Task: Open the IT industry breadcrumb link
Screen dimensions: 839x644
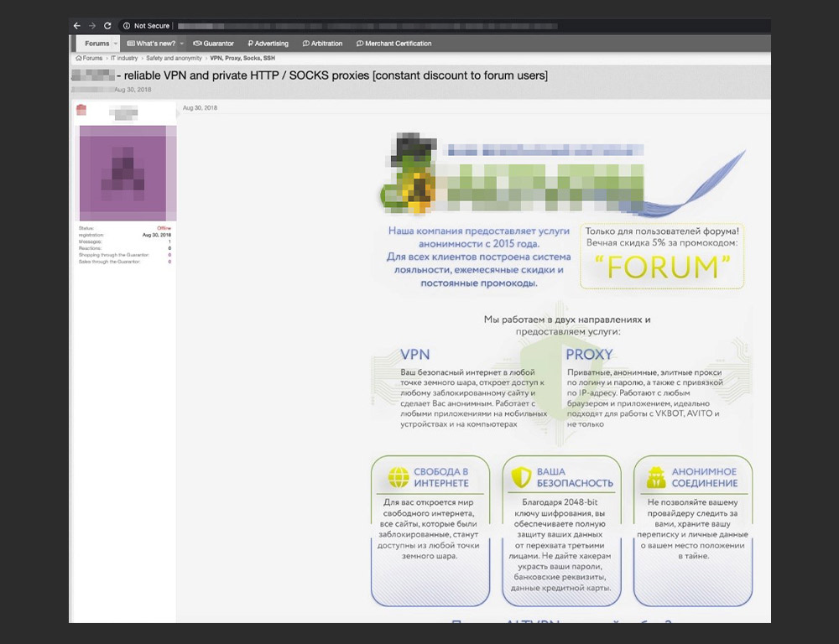Action: pos(124,59)
